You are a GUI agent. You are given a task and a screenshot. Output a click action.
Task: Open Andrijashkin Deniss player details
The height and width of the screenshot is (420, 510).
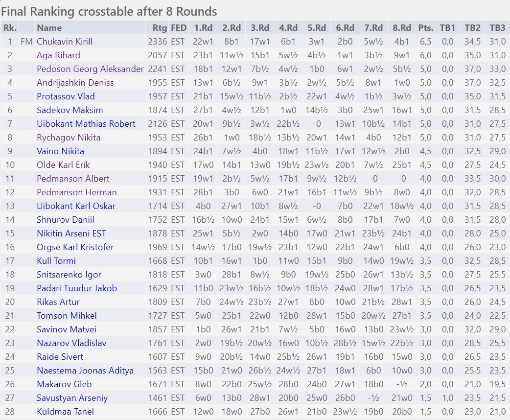point(75,83)
